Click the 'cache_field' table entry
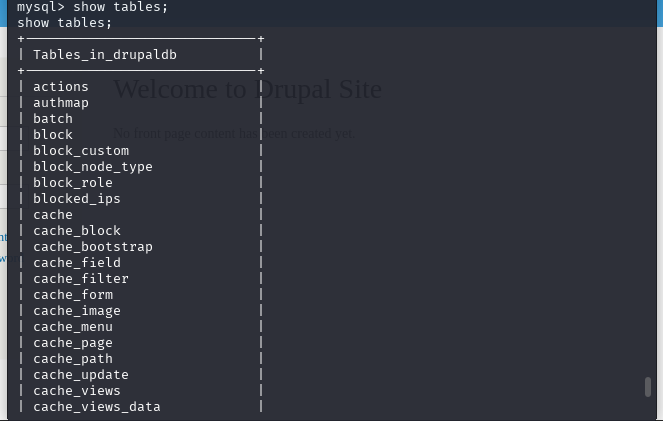Viewport: 663px width, 421px height. coord(77,263)
